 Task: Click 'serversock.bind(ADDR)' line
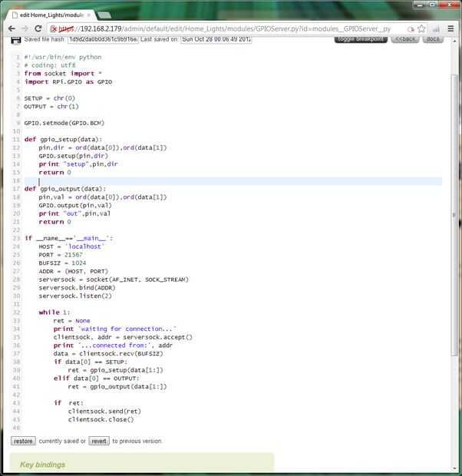pyautogui.click(x=77, y=287)
